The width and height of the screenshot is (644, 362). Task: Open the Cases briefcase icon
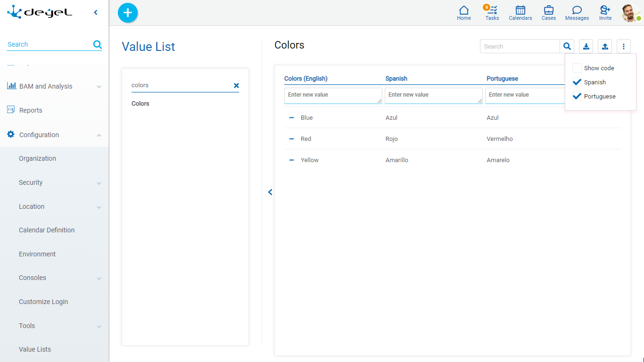548,12
